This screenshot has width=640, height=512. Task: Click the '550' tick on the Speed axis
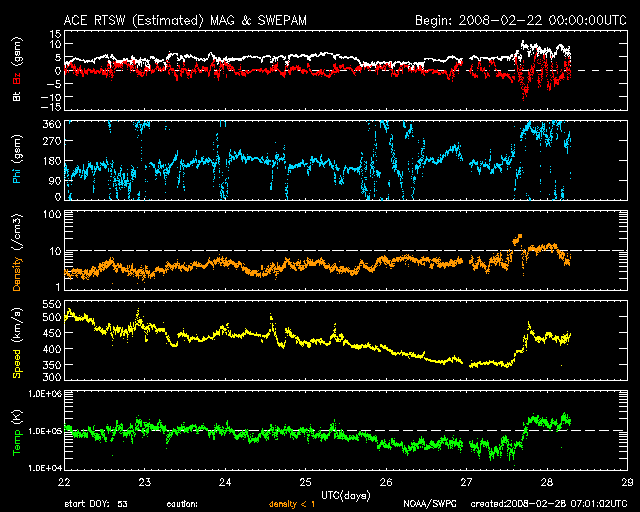coord(52,304)
